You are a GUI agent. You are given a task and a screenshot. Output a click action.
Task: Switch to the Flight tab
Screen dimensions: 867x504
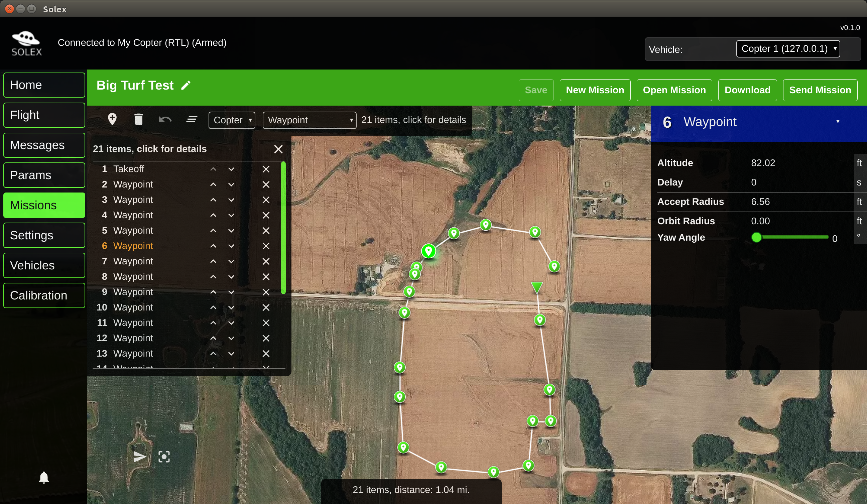pyautogui.click(x=44, y=115)
